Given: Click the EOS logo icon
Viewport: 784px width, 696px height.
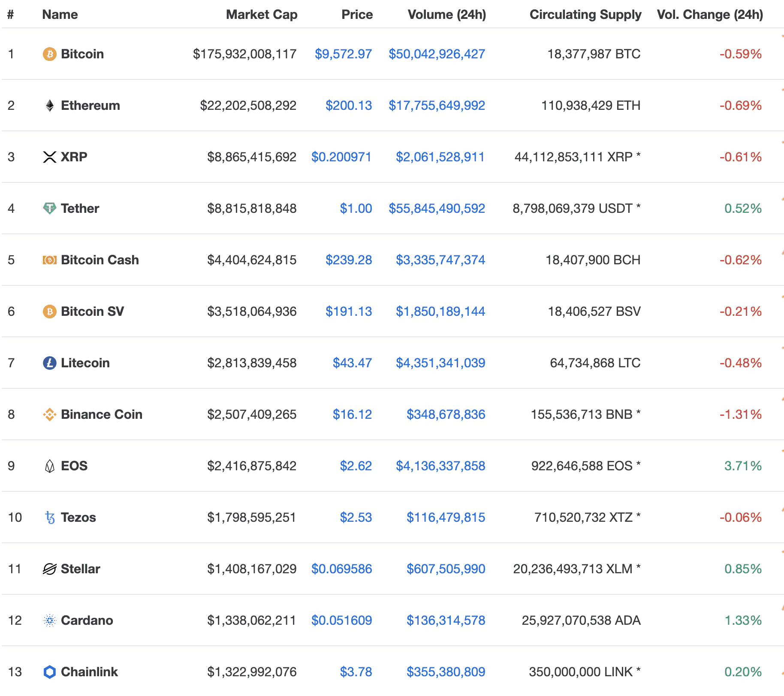Looking at the screenshot, I should (50, 466).
